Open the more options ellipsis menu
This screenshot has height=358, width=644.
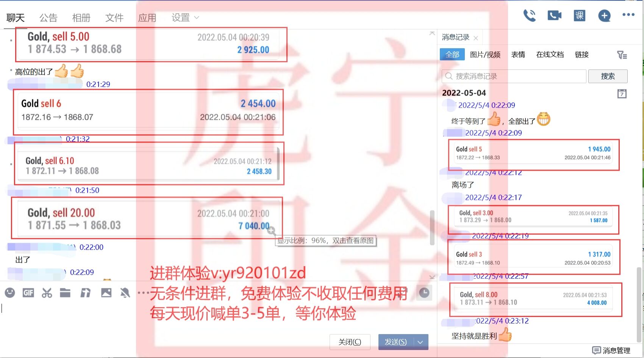628,15
